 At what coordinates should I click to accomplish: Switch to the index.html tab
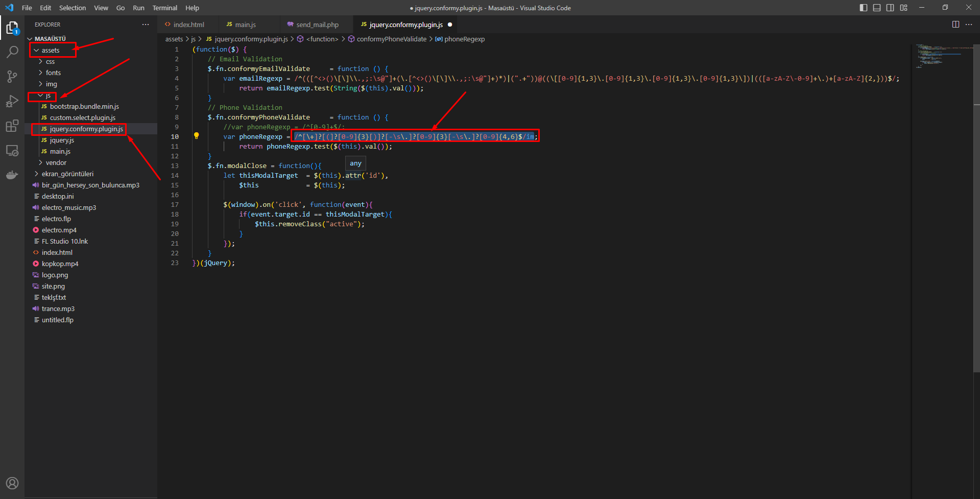(188, 25)
